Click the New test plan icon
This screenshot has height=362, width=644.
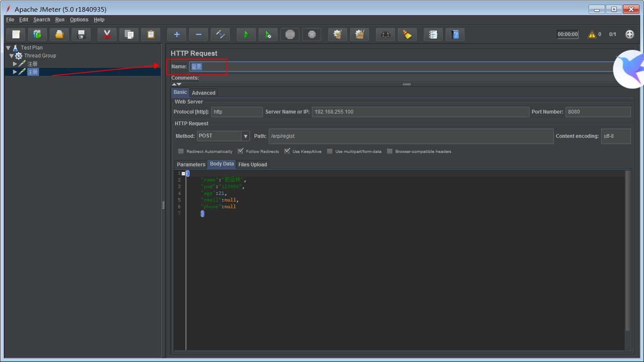16,34
